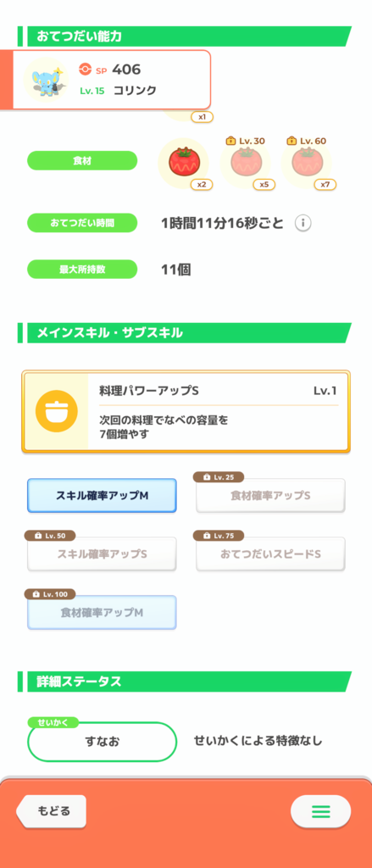372x868 pixels.
Task: Open the hamburger menu button
Action: click(320, 812)
